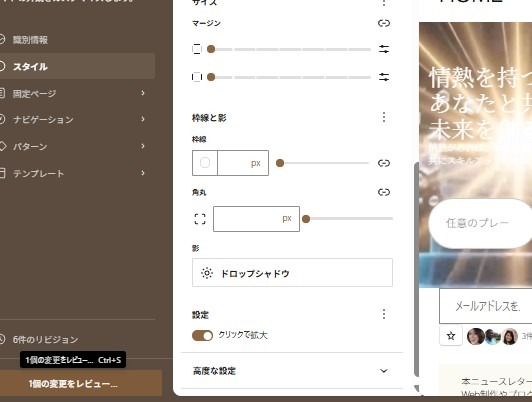Open パターン in the sidebar
Image resolution: width=532 pixels, height=402 pixels.
[77, 146]
